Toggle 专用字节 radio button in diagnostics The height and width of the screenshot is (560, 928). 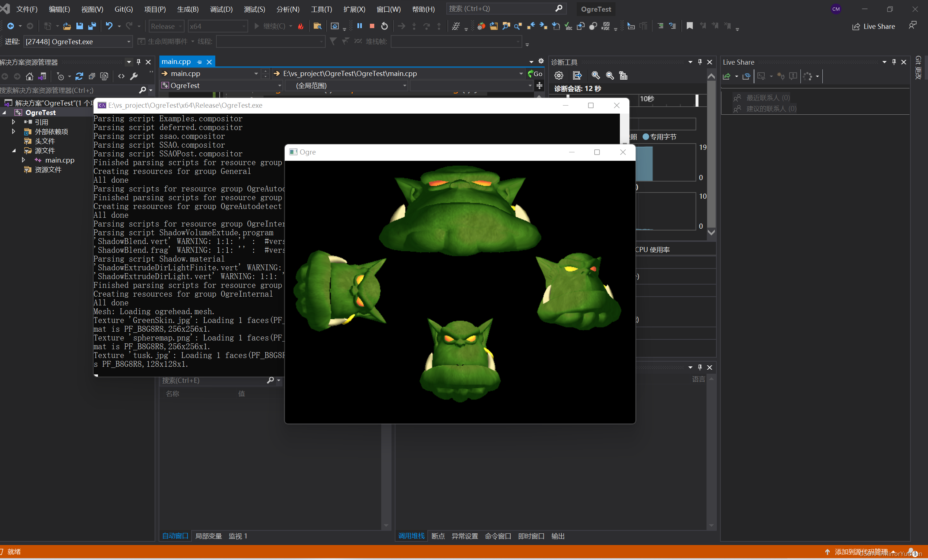coord(647,137)
